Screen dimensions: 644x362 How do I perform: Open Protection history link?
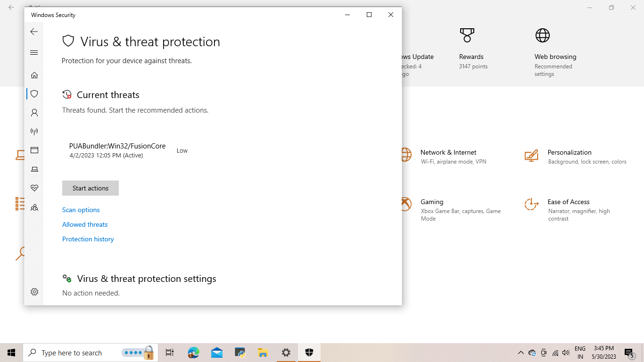[x=88, y=239]
